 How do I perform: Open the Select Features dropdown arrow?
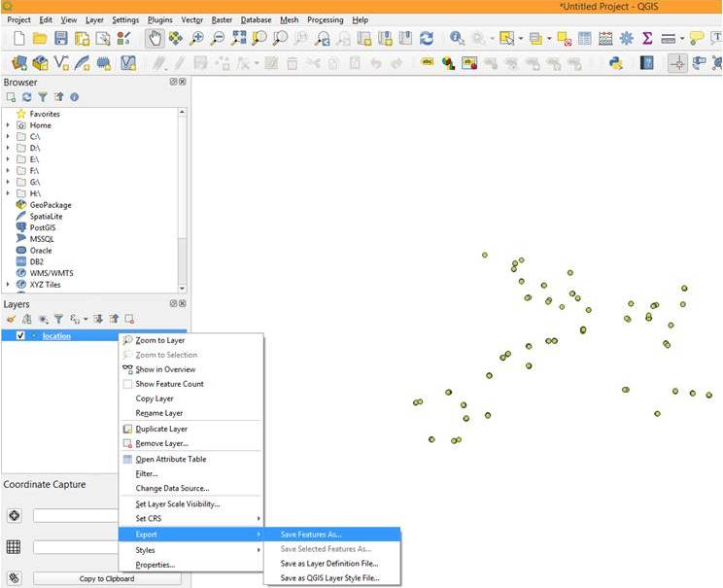click(x=521, y=39)
